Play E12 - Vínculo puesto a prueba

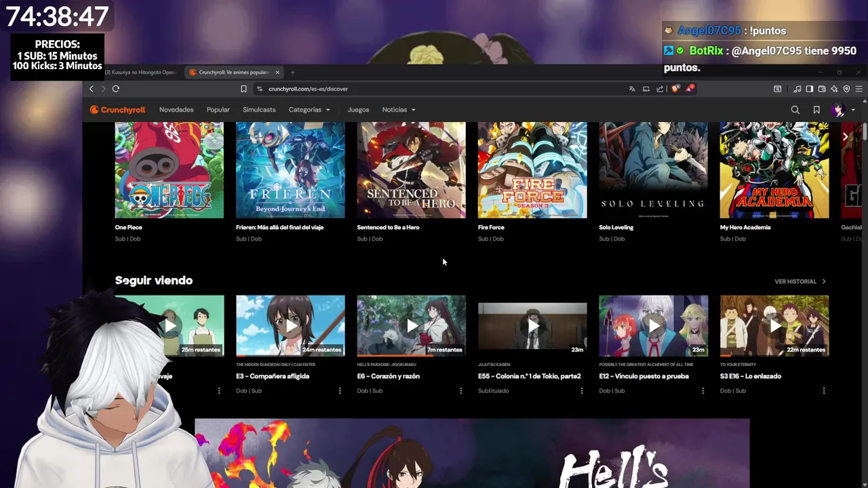654,326
